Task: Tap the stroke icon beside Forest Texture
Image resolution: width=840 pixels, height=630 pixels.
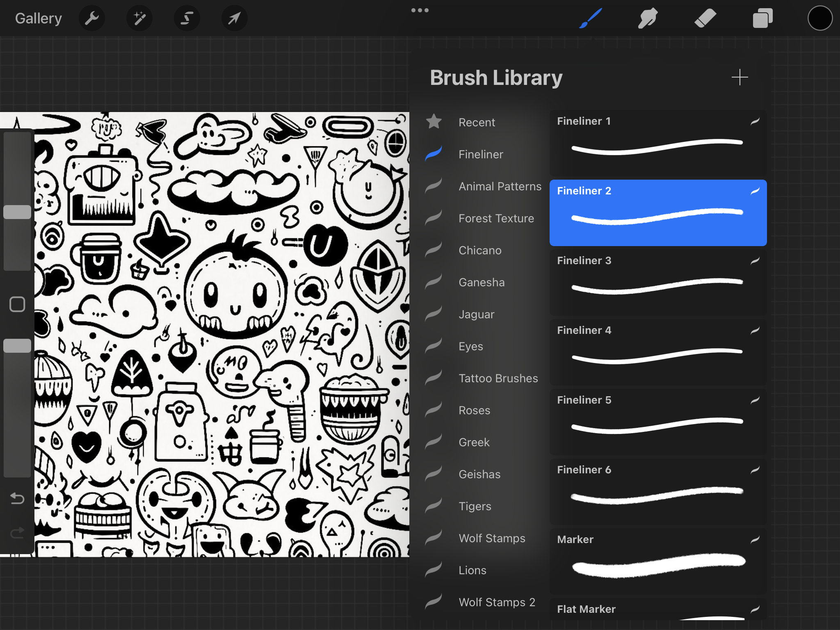Action: pyautogui.click(x=434, y=217)
